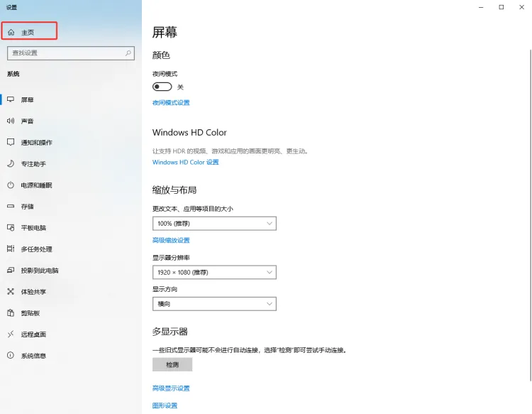Image resolution: width=532 pixels, height=414 pixels.
Task: Click the 投影到此电脑 projector icon
Action: coord(11,270)
